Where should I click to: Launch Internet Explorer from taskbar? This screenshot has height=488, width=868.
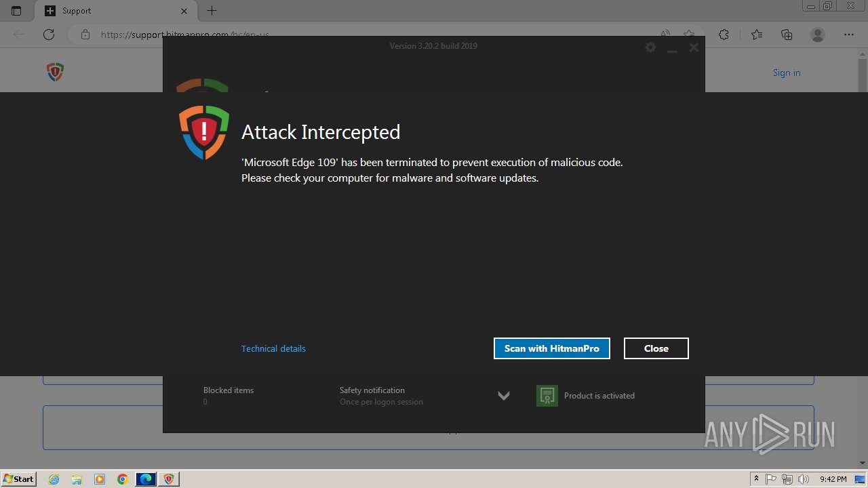point(54,479)
